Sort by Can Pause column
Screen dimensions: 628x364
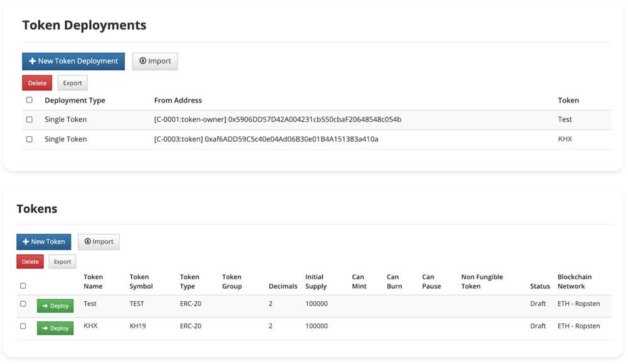431,282
